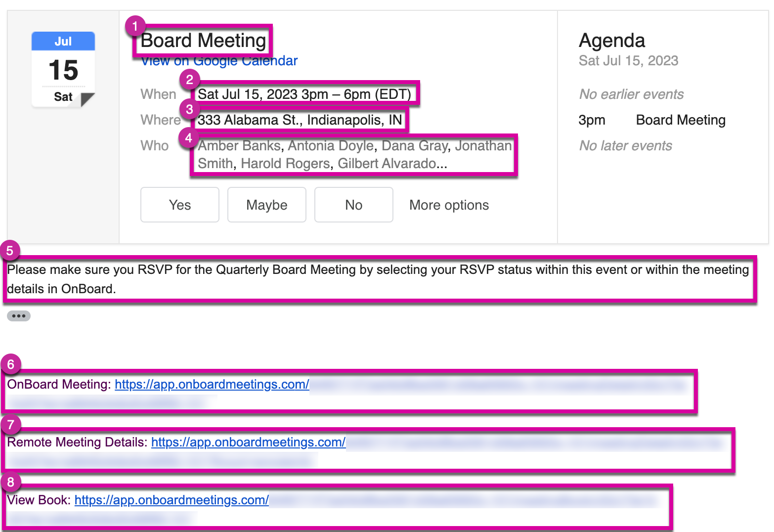Click callout badge number 8
The image size is (774, 532).
(11, 482)
